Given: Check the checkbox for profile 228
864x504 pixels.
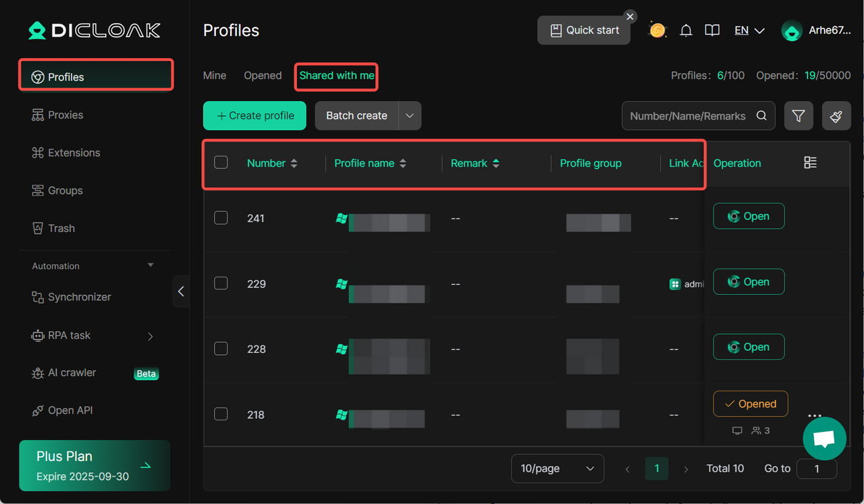Looking at the screenshot, I should 221,348.
